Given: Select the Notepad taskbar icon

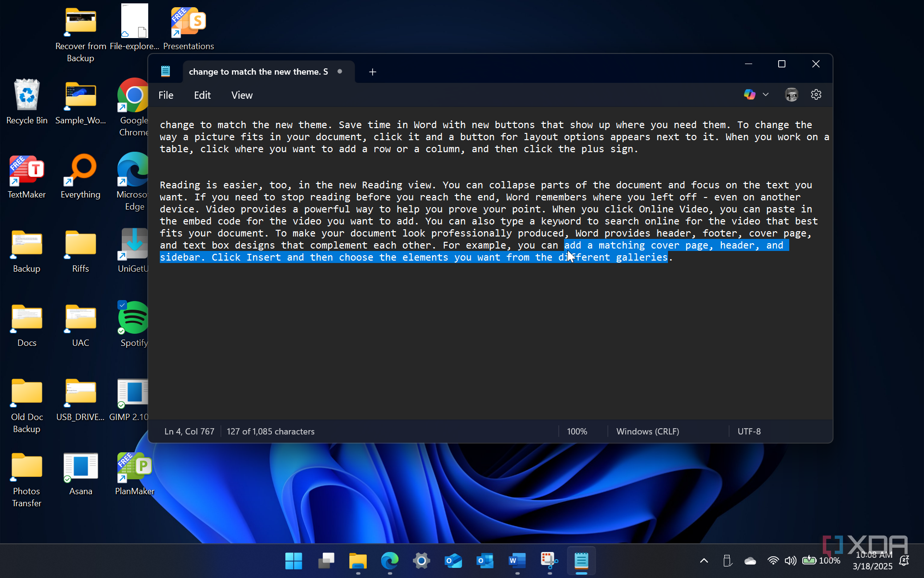Looking at the screenshot, I should 581,561.
